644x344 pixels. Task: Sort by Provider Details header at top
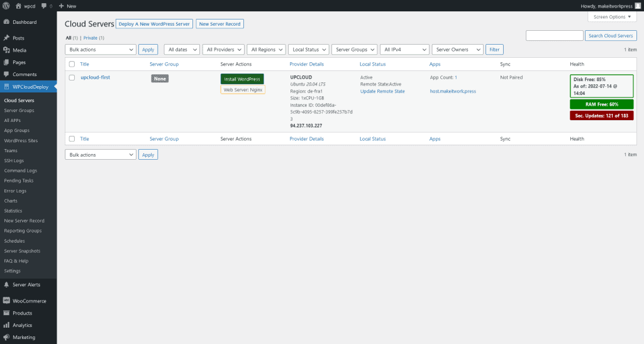307,64
